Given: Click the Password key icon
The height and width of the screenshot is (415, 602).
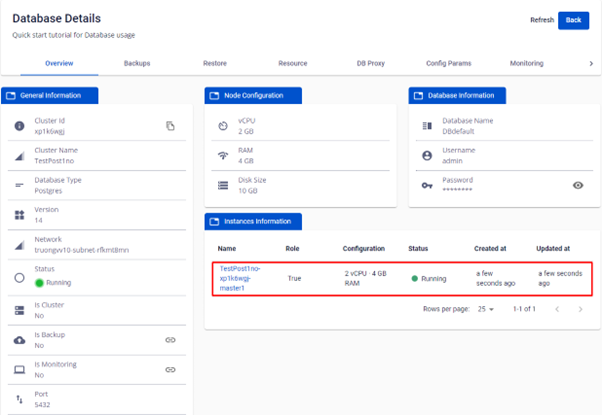Looking at the screenshot, I should 427,185.
